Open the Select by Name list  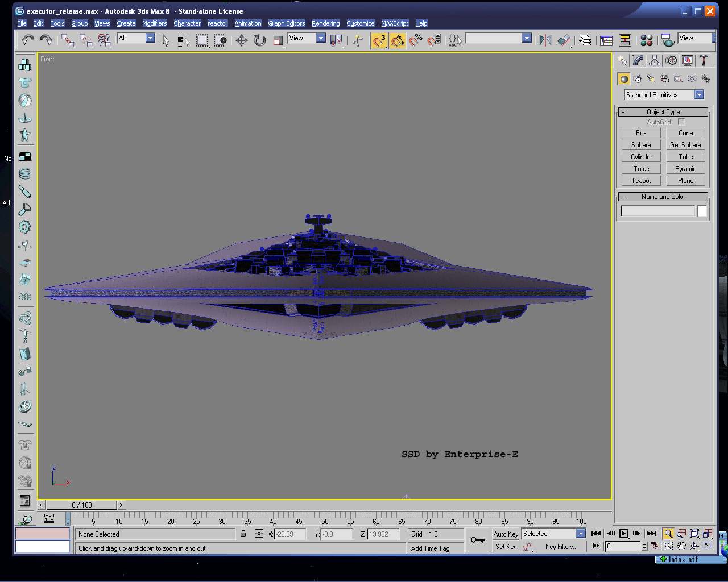pyautogui.click(x=183, y=40)
